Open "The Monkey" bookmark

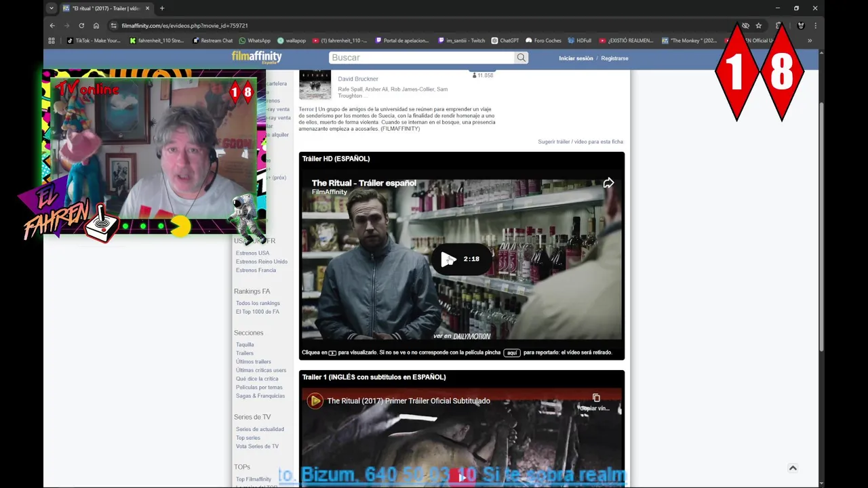pyautogui.click(x=689, y=41)
